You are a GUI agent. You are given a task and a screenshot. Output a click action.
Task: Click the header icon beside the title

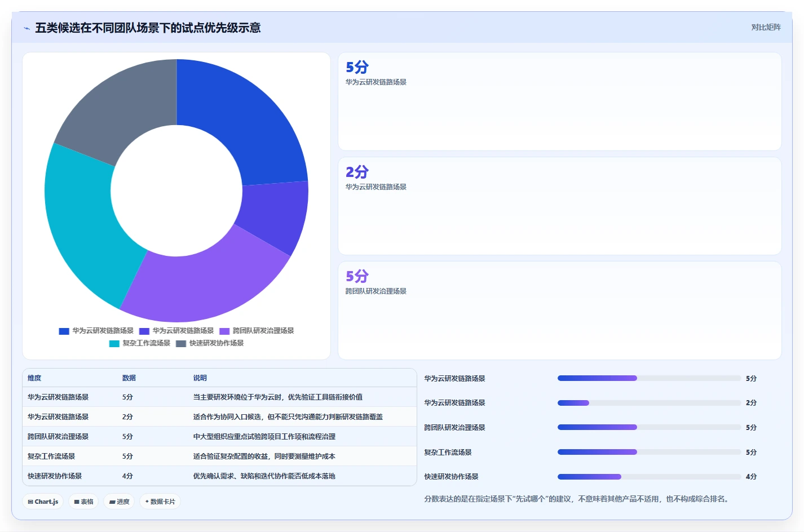tap(26, 28)
